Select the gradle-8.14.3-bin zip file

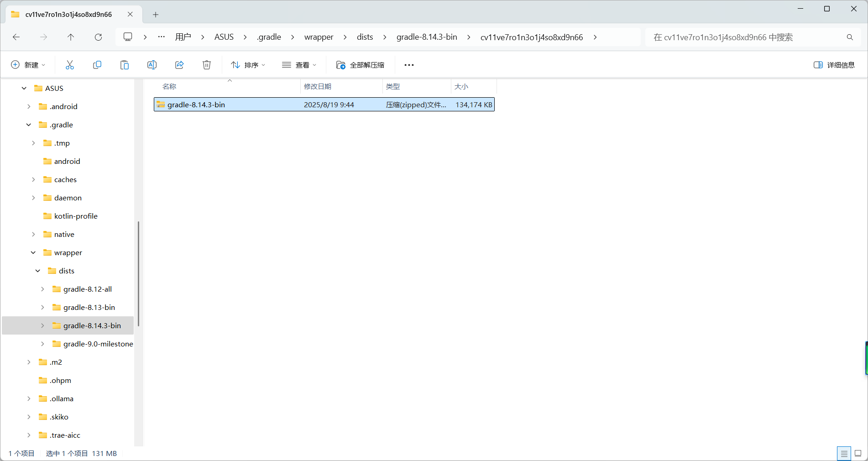324,105
